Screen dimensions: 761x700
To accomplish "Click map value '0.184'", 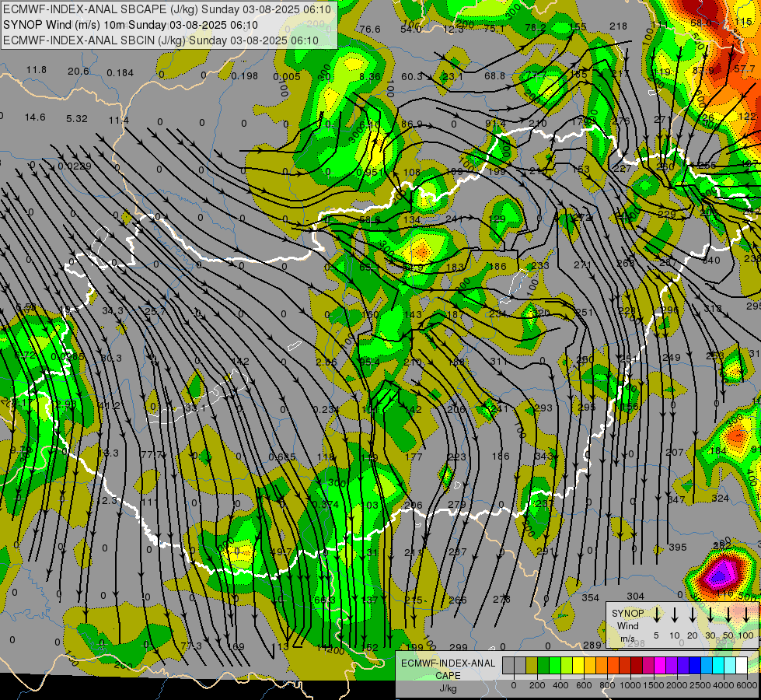I will (120, 73).
